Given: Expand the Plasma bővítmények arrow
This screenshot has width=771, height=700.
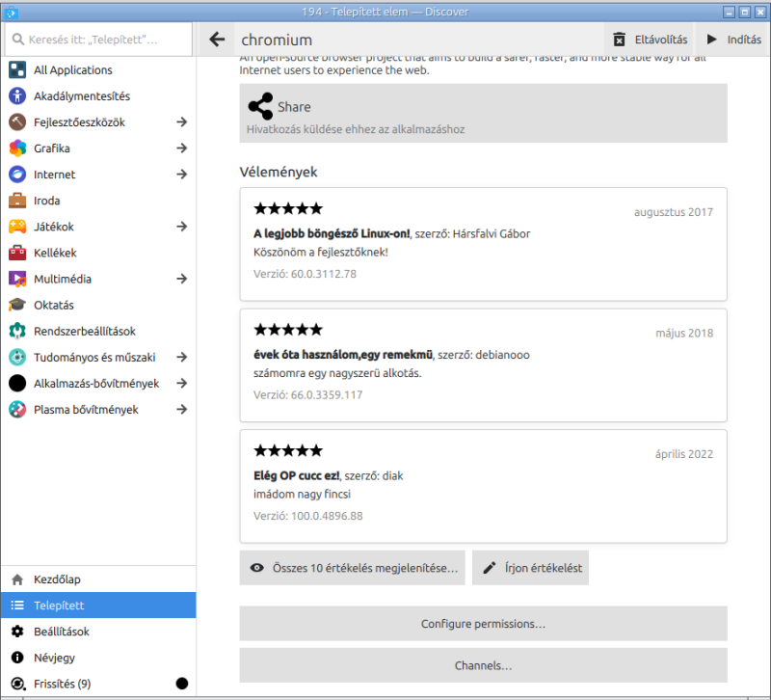Looking at the screenshot, I should click(182, 409).
